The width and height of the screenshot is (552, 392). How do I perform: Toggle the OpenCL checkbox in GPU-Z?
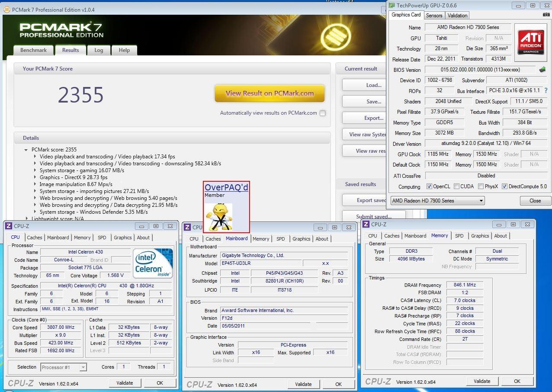click(x=429, y=186)
